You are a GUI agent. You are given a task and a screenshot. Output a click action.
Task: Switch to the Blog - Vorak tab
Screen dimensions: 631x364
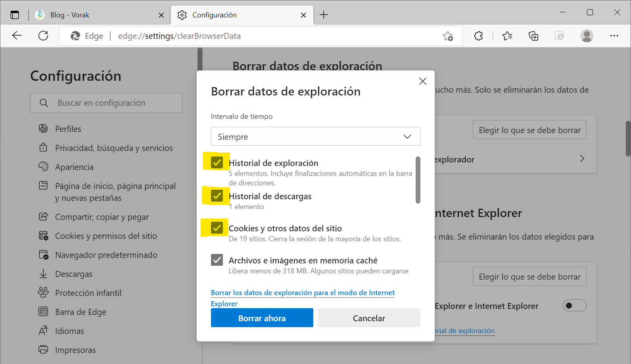click(x=100, y=15)
